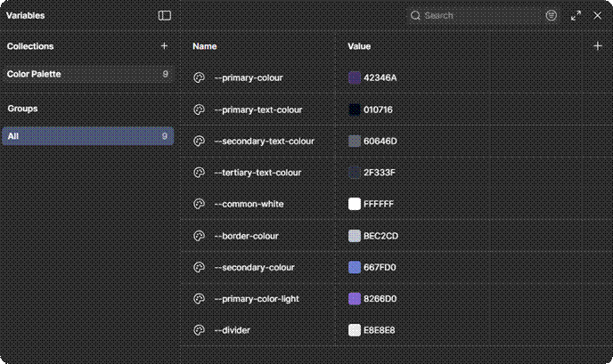This screenshot has height=364, width=613.
Task: Open the 667FD0 colour swatch
Action: click(x=355, y=267)
